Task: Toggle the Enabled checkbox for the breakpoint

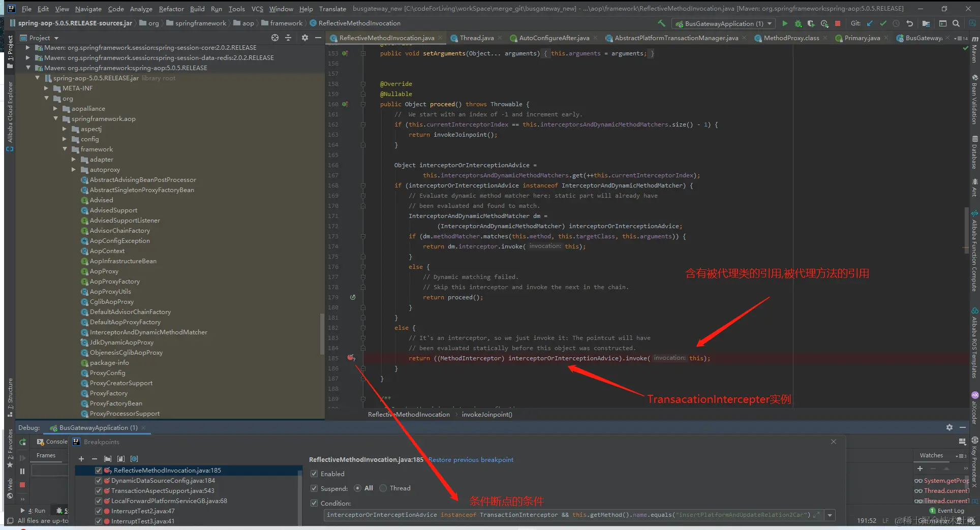Action: point(314,474)
